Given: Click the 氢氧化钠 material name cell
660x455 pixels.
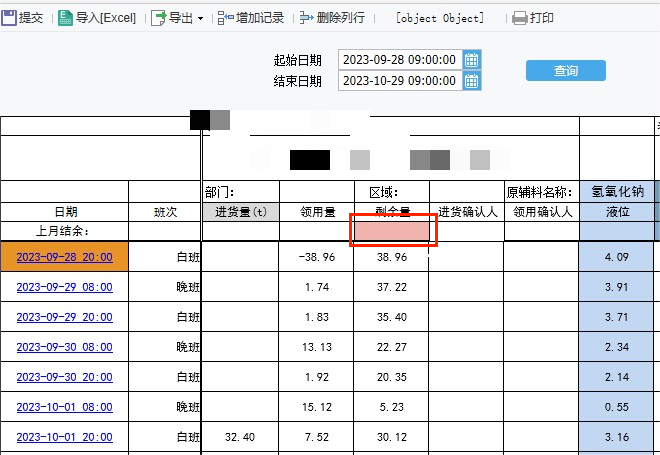Looking at the screenshot, I should coord(617,192).
